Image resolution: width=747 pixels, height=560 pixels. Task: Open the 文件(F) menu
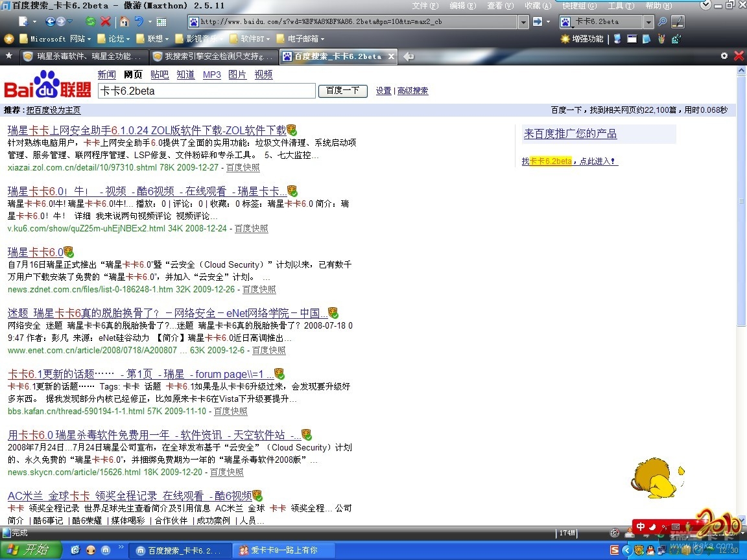[x=425, y=6]
